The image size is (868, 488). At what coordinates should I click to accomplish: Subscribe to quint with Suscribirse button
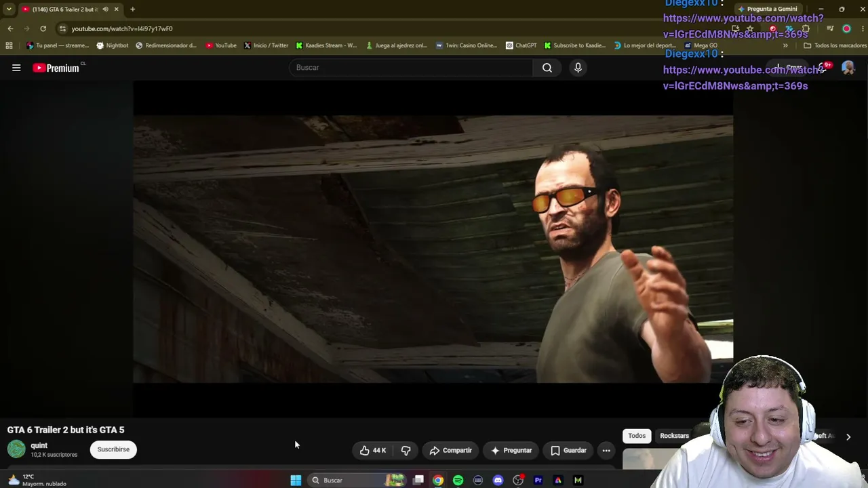click(x=113, y=449)
